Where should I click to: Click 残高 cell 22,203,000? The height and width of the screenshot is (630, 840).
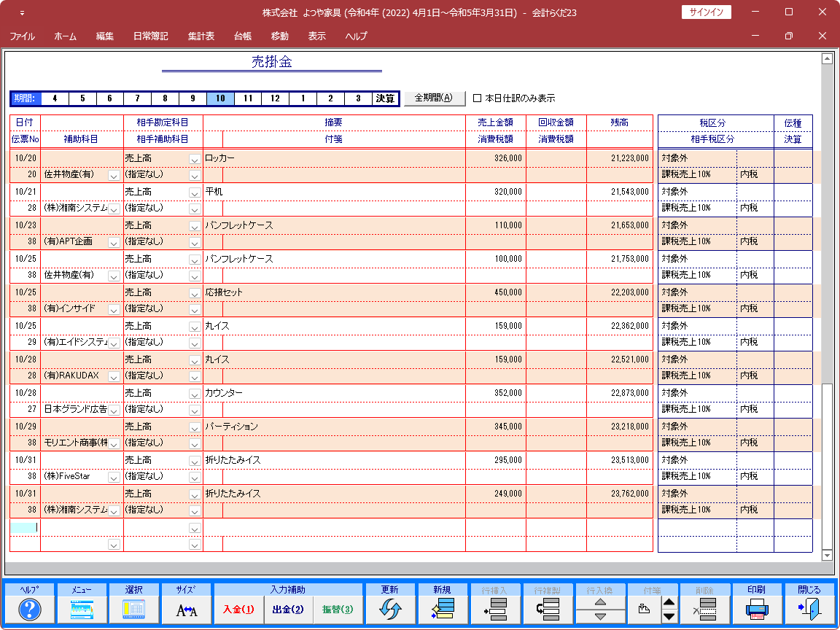click(620, 293)
